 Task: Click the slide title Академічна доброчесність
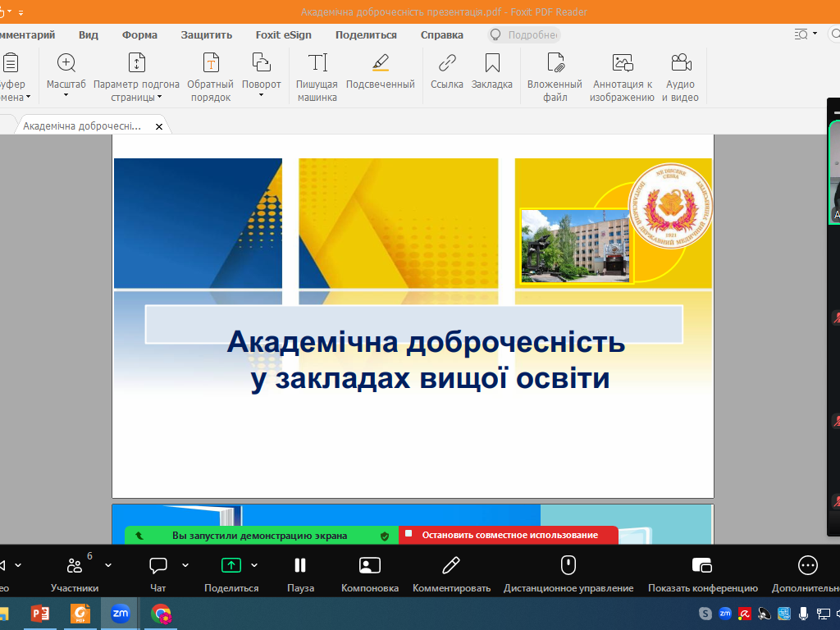(x=426, y=341)
